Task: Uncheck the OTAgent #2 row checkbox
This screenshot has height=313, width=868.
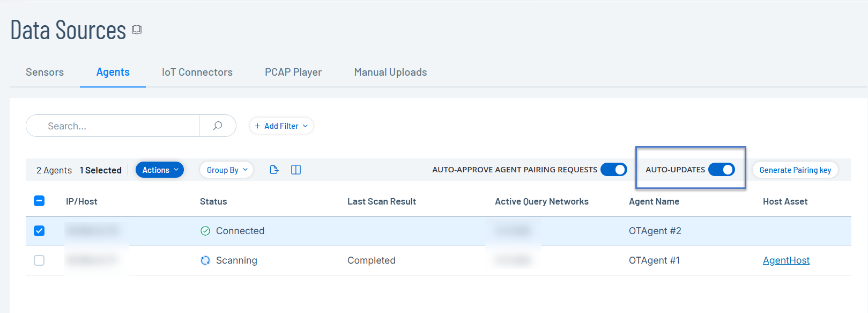Action: [x=39, y=231]
